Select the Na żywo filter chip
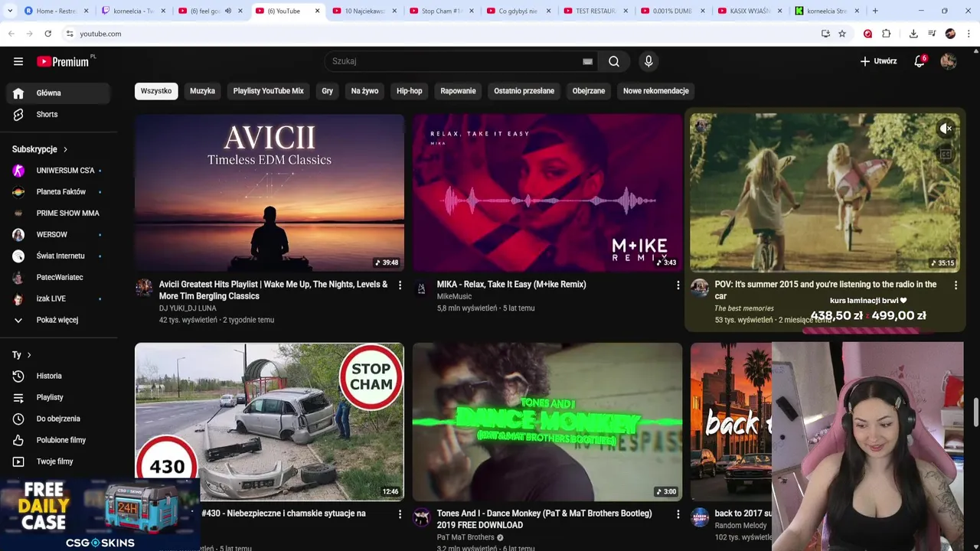 click(364, 90)
